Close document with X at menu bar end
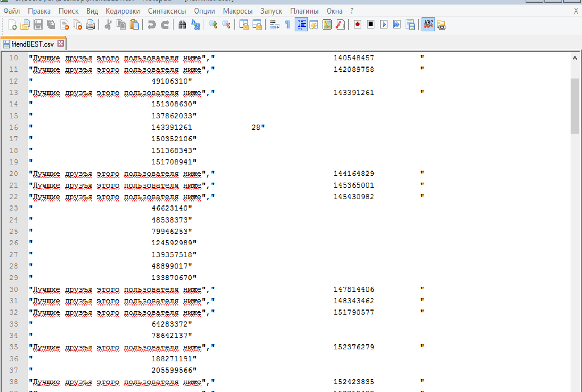 576,11
